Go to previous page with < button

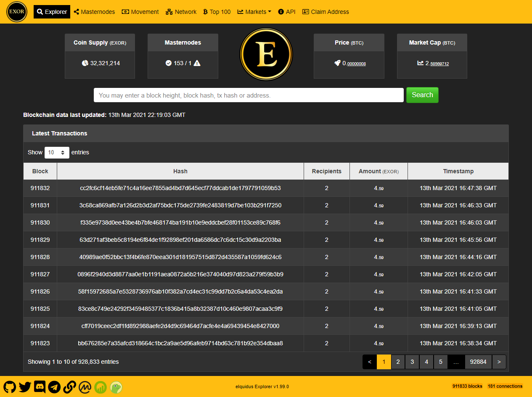tap(370, 362)
